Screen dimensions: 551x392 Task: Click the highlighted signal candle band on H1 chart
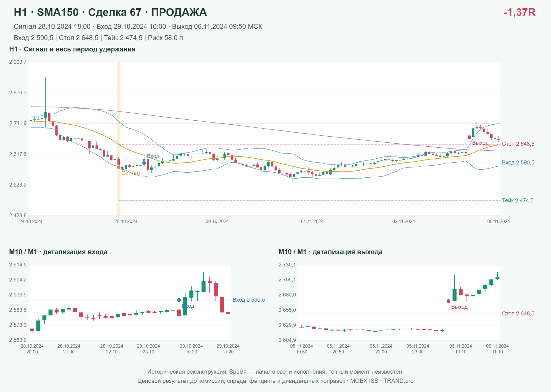click(x=118, y=139)
